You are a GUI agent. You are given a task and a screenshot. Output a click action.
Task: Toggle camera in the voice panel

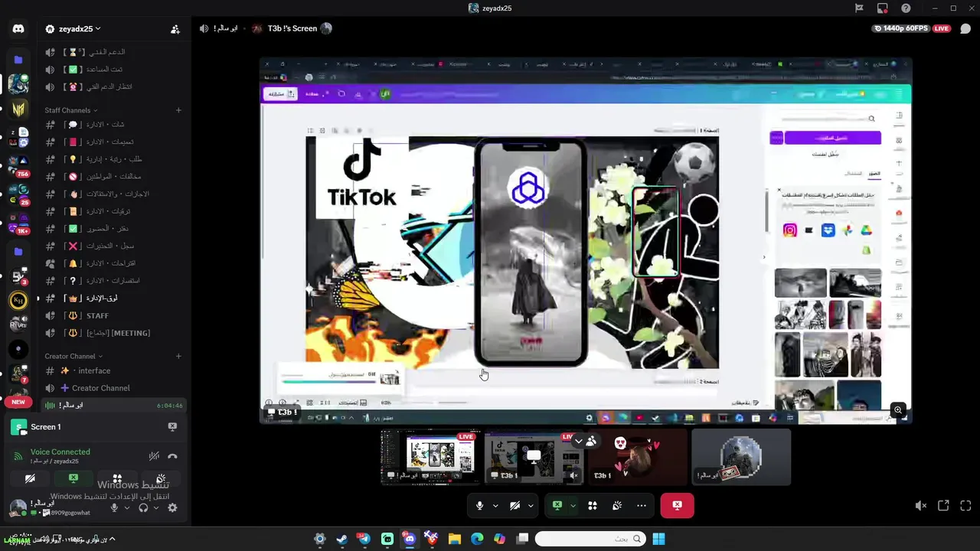tap(30, 479)
